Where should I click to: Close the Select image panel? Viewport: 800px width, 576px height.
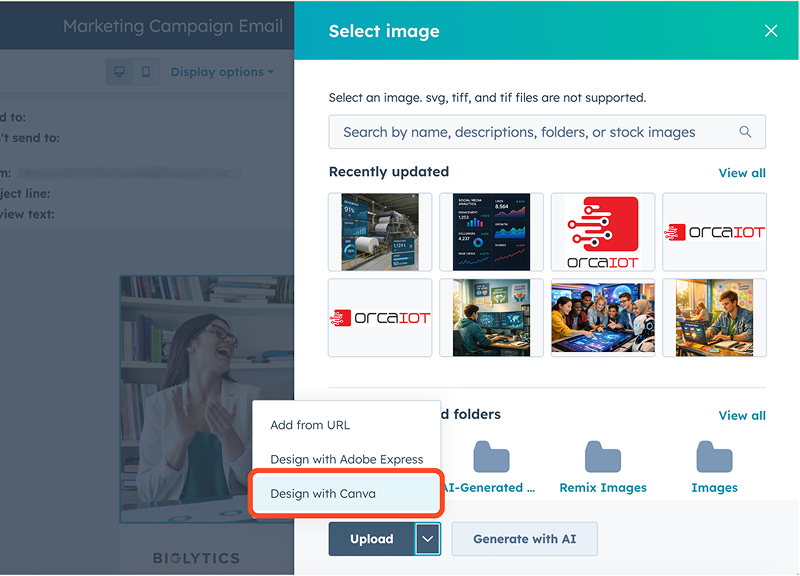771,30
